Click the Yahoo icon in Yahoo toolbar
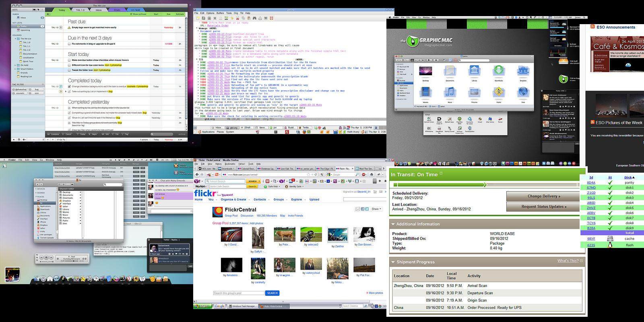Image resolution: width=644 pixels, height=322 pixels. tap(196, 181)
